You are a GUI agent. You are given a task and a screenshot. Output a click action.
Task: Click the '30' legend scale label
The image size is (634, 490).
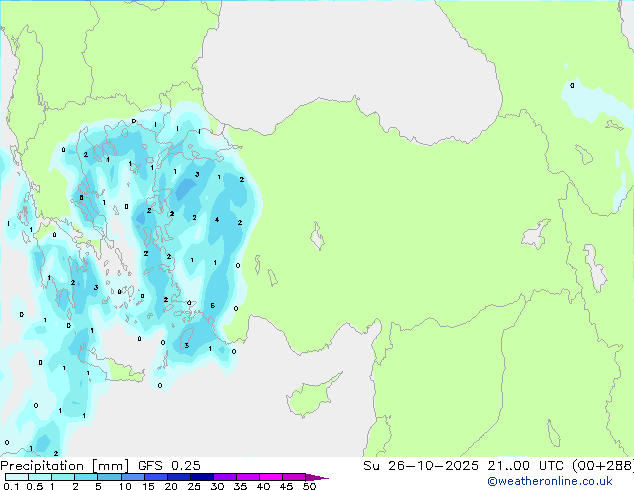217,486
